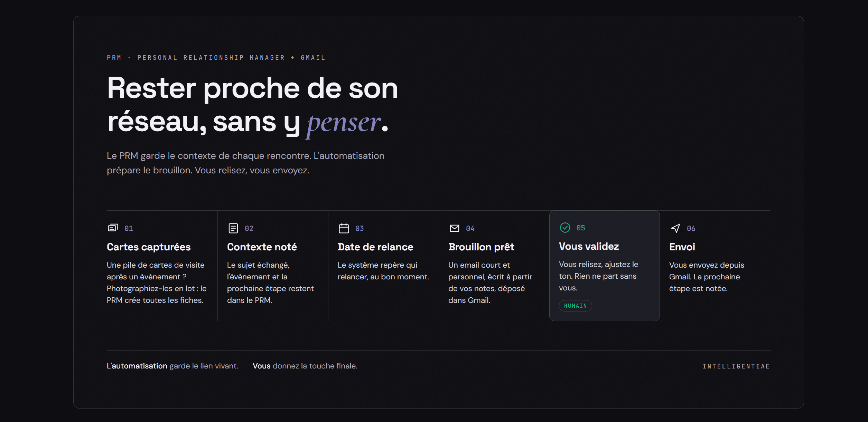
Task: Click the Contexte noté heading
Action: (262, 247)
